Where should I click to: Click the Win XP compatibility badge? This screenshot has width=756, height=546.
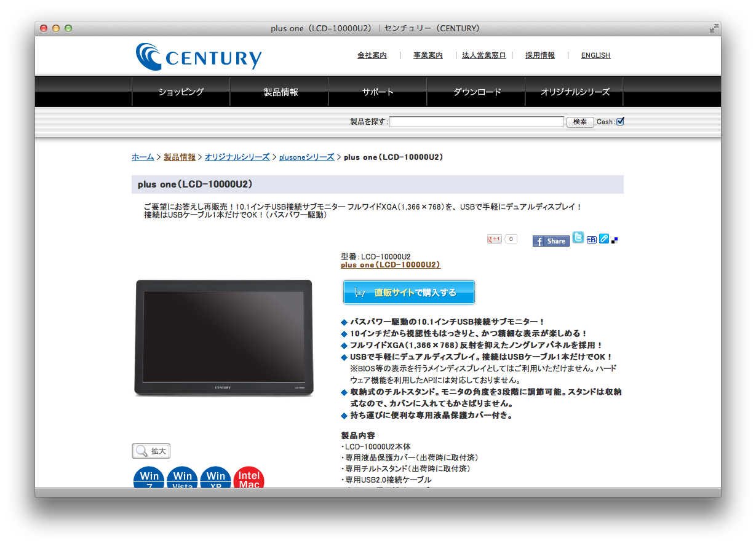(216, 478)
